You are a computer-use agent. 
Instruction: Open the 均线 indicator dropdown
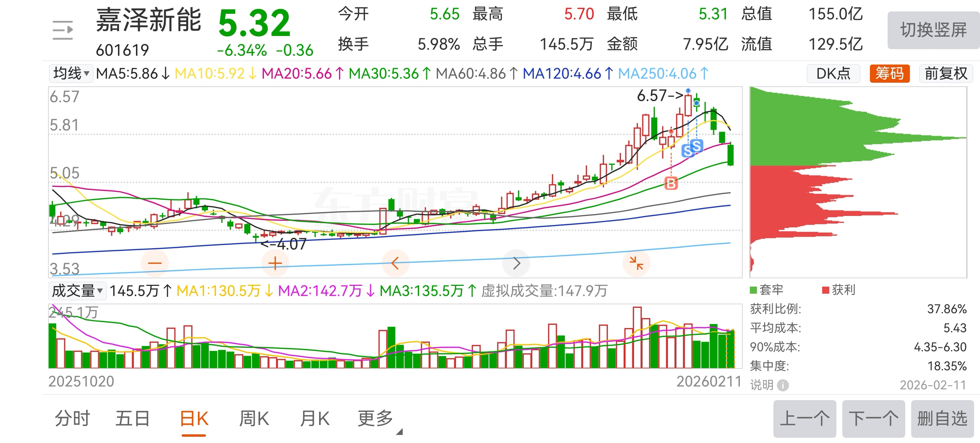click(x=71, y=73)
